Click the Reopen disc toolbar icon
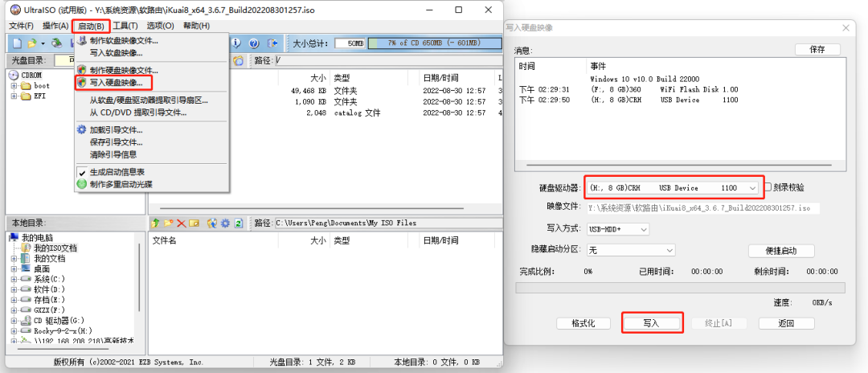 pos(56,43)
